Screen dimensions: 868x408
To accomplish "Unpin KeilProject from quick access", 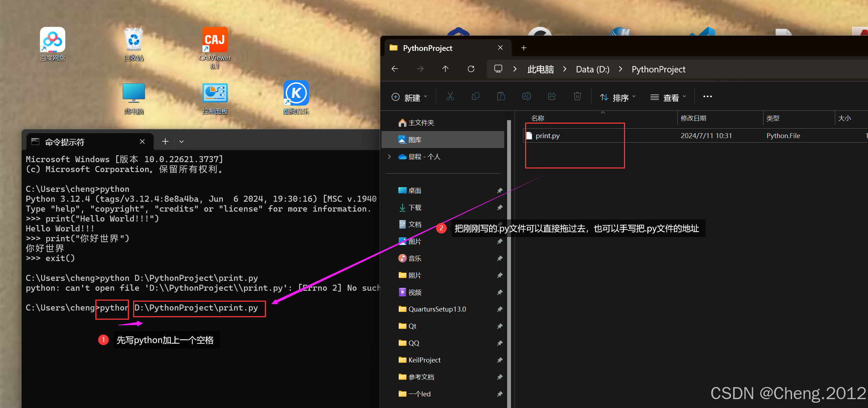I will coord(500,360).
